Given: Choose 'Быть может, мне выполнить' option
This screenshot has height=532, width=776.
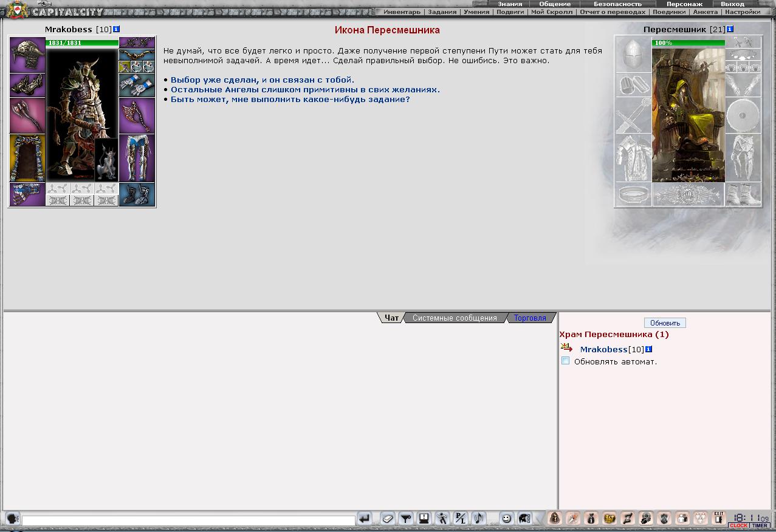Looking at the screenshot, I should (x=290, y=99).
